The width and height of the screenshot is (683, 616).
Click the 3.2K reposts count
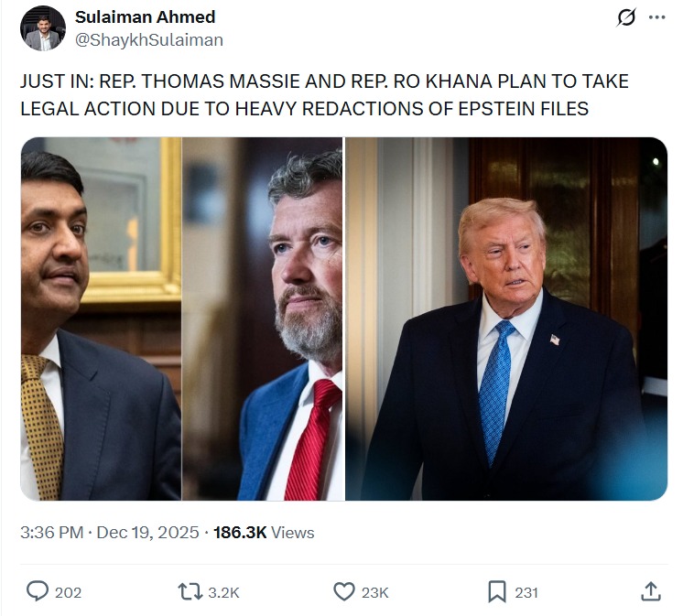point(223,592)
